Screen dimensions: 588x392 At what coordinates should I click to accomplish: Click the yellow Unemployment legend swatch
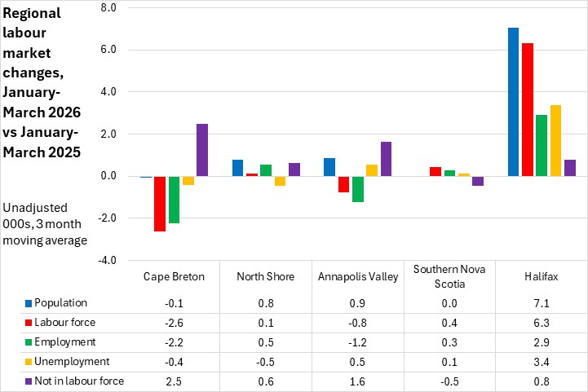point(27,361)
